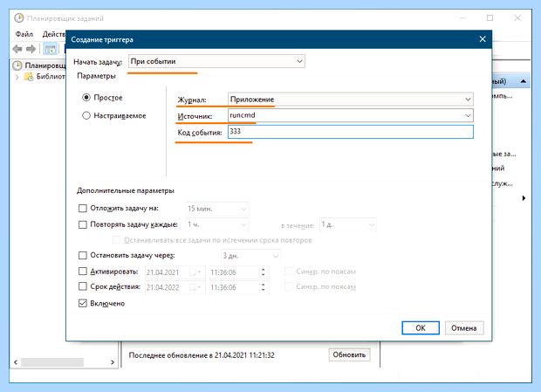Click the OK button
Screen dimensions: 541x392
point(421,327)
